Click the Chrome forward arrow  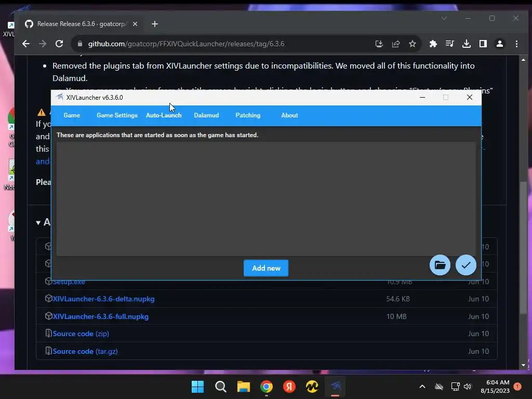[x=43, y=44]
